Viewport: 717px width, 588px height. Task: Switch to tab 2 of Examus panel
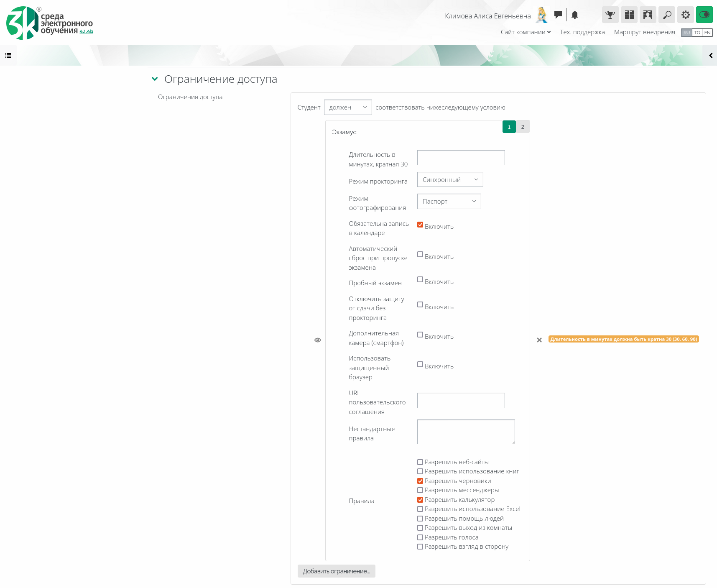(523, 127)
